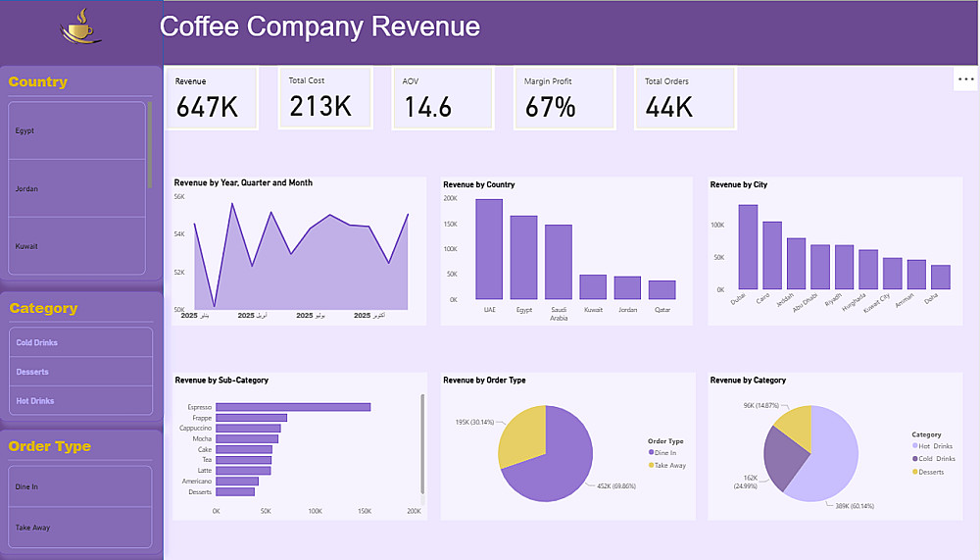Click the Kuwait bar in Revenue by Country

pos(593,286)
